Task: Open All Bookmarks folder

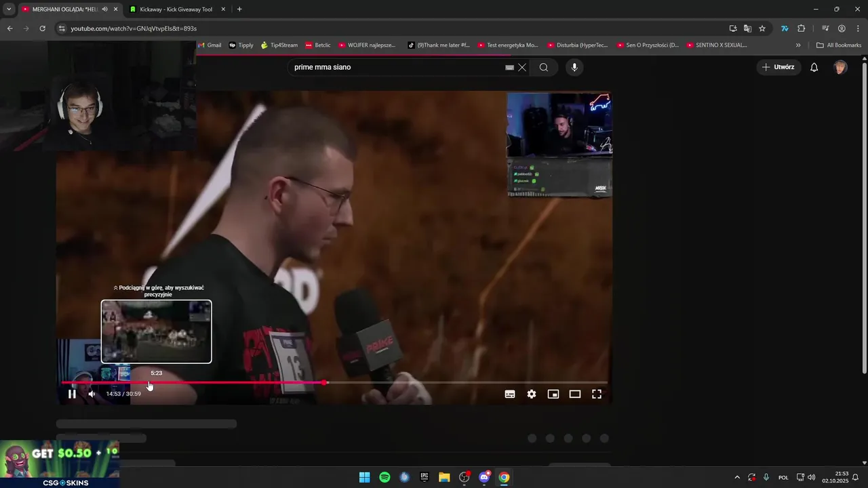Action: pos(839,45)
